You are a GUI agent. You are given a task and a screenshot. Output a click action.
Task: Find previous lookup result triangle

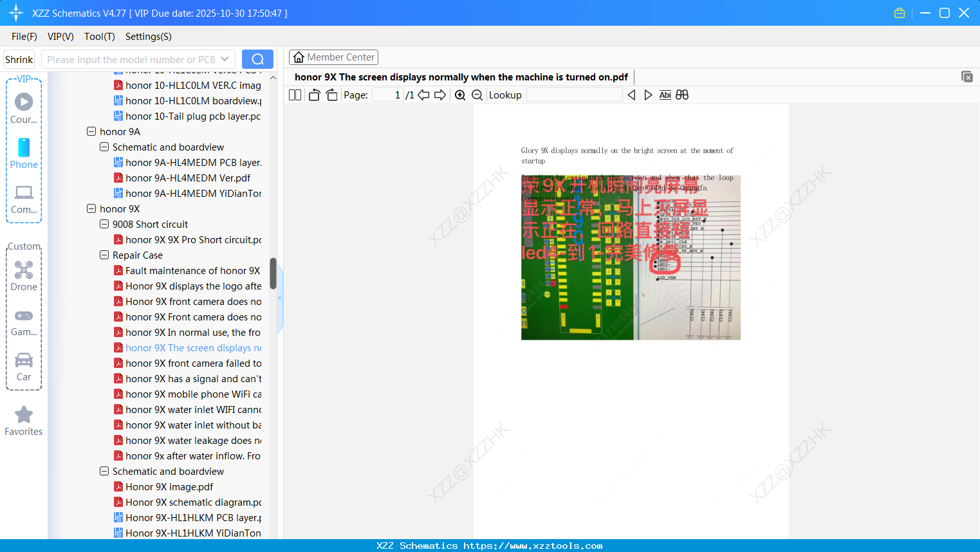tap(631, 95)
